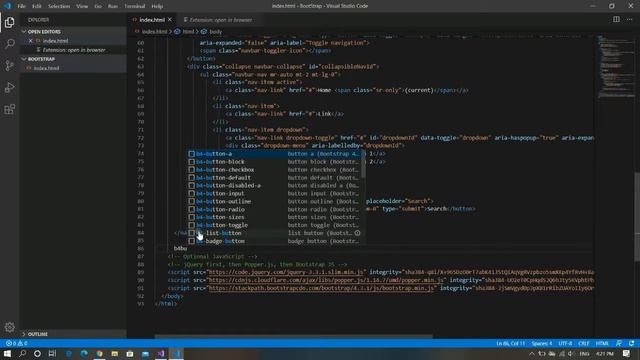Screen dimensions: 640x360
Task: Click the split editor icon
Action: (616, 19)
